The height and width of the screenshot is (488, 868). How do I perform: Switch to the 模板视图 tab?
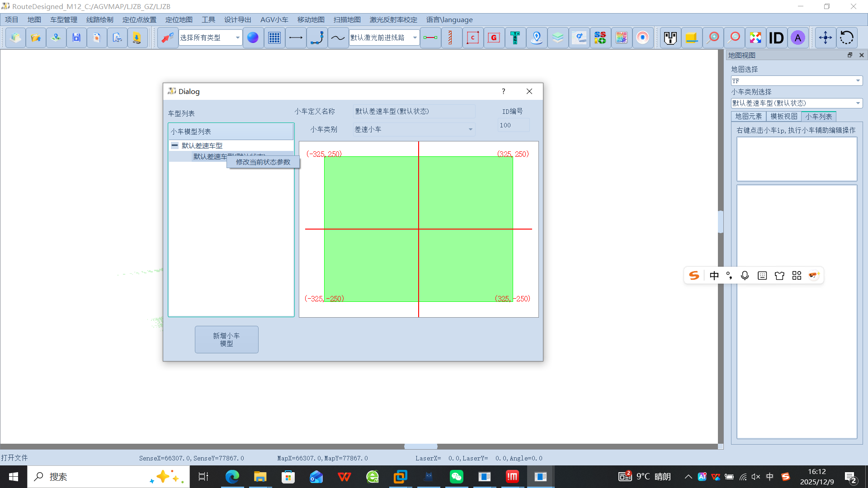pyautogui.click(x=784, y=117)
